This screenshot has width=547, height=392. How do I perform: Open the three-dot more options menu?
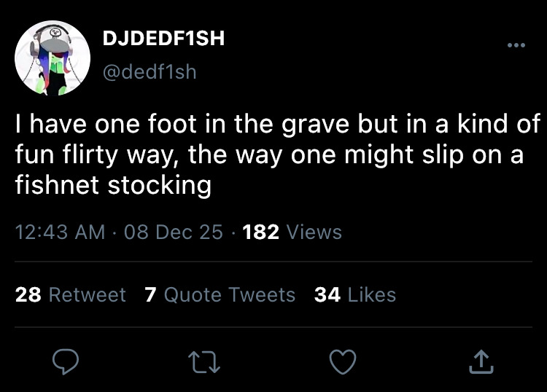click(x=516, y=45)
